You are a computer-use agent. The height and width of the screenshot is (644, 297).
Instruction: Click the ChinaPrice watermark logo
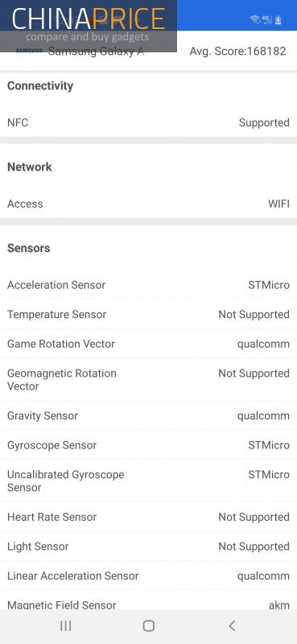[89, 26]
